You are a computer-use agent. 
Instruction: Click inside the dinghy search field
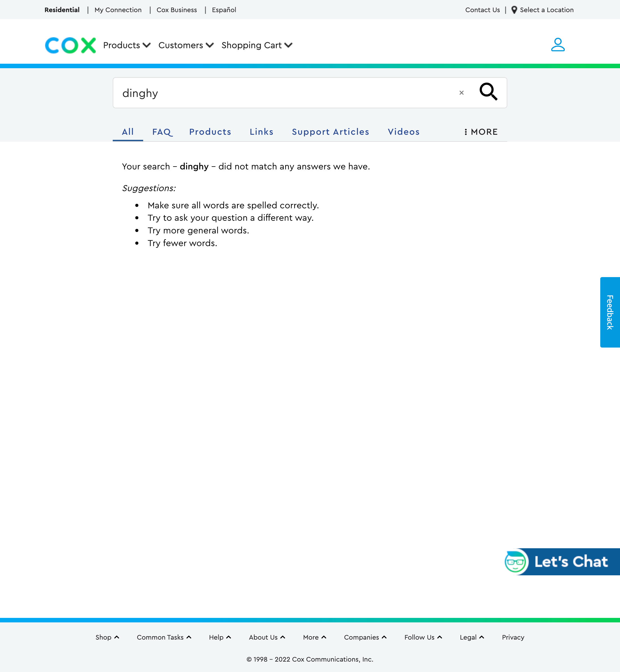pyautogui.click(x=268, y=92)
